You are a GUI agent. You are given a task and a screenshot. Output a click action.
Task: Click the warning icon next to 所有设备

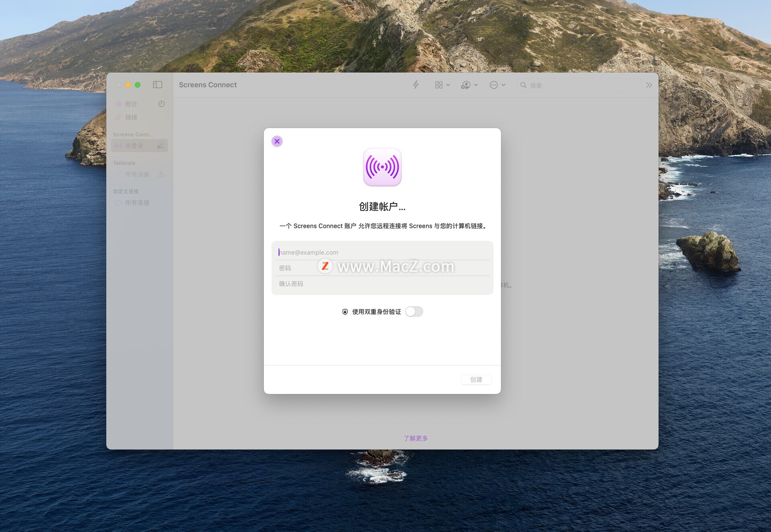[161, 174]
